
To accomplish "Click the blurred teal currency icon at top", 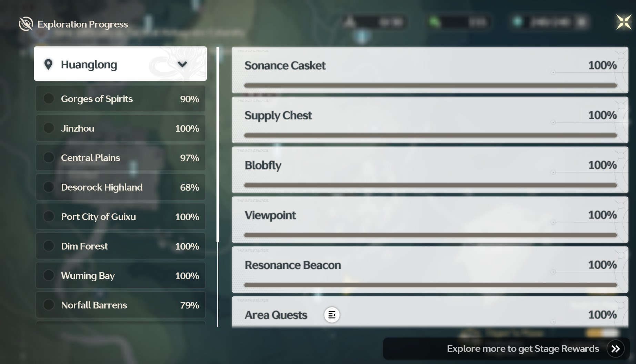I will 517,22.
